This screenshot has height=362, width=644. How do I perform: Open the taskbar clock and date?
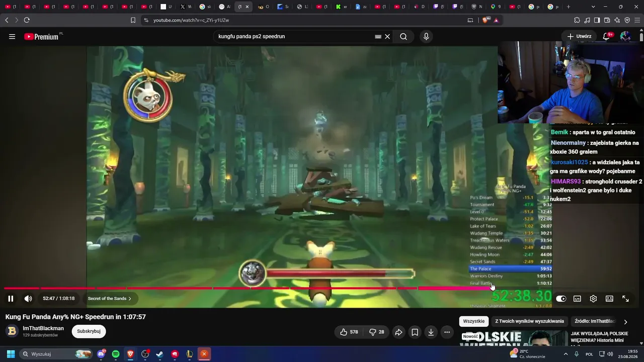coord(628,354)
